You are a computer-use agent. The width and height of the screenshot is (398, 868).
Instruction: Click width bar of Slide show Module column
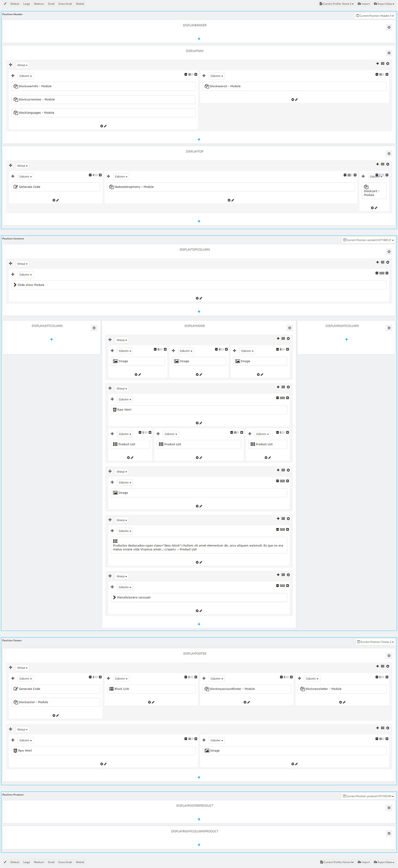click(382, 273)
